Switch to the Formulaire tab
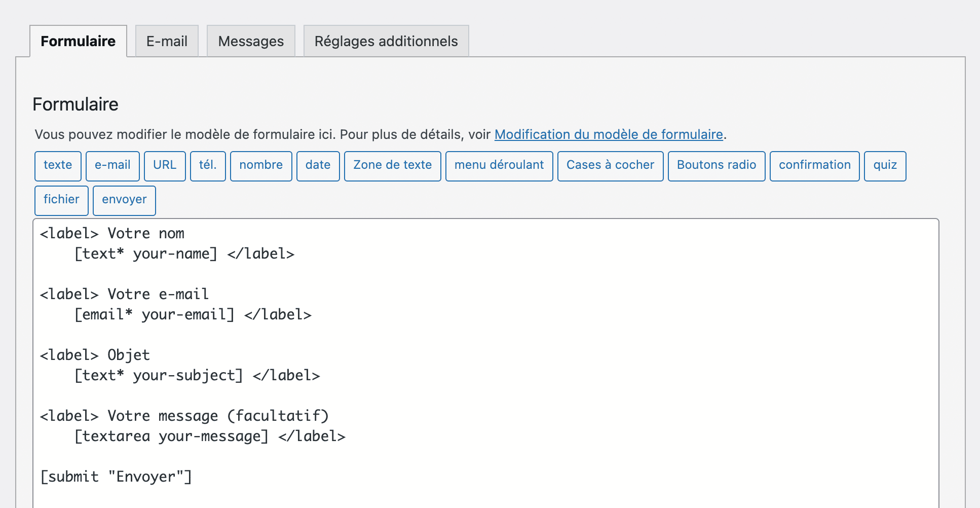This screenshot has height=508, width=980. (x=78, y=41)
